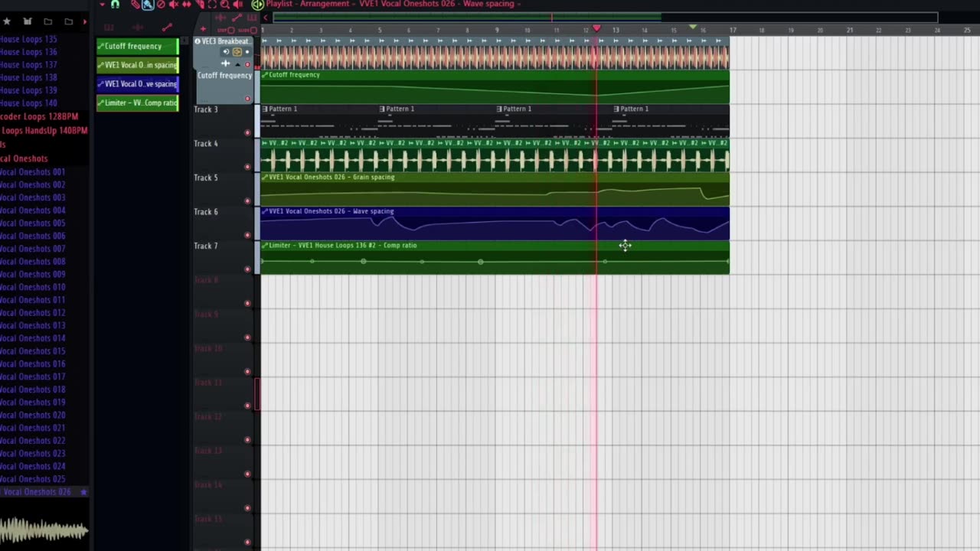The image size is (980, 551).
Task: Open the playlist options menu arrow
Action: 102,5
